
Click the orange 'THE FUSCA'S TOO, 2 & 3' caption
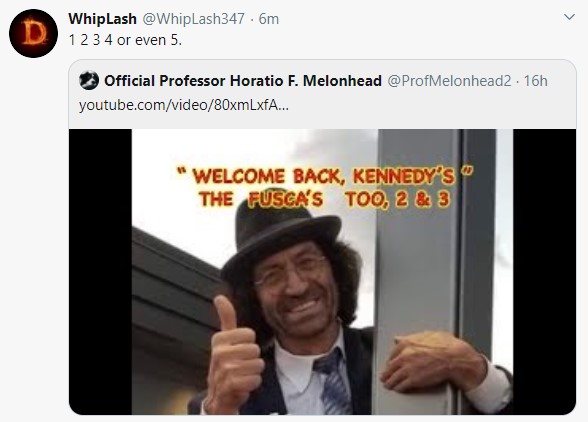tap(324, 199)
